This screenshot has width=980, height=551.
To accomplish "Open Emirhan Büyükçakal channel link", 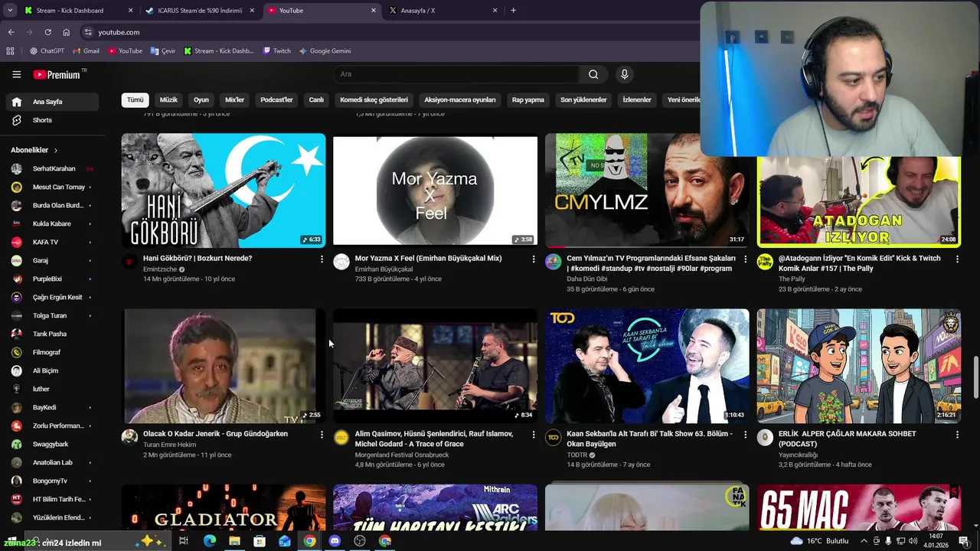I will 384,269.
